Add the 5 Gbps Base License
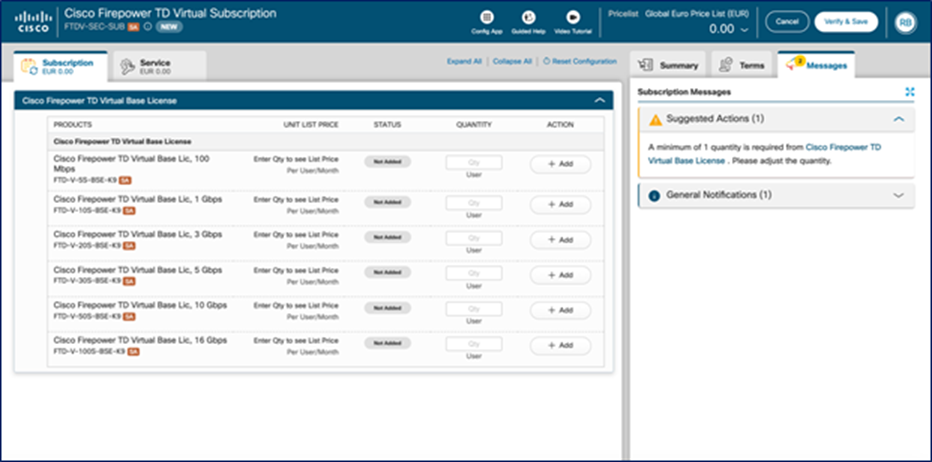 561,275
